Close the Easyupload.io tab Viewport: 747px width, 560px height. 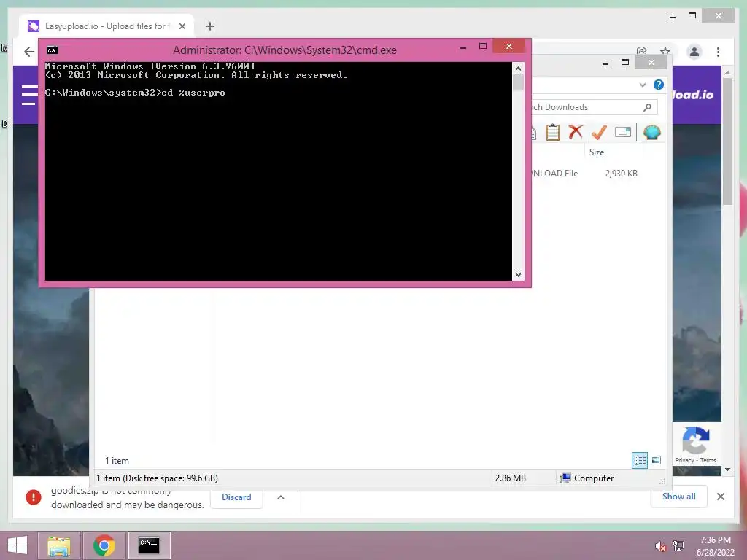click(x=182, y=26)
